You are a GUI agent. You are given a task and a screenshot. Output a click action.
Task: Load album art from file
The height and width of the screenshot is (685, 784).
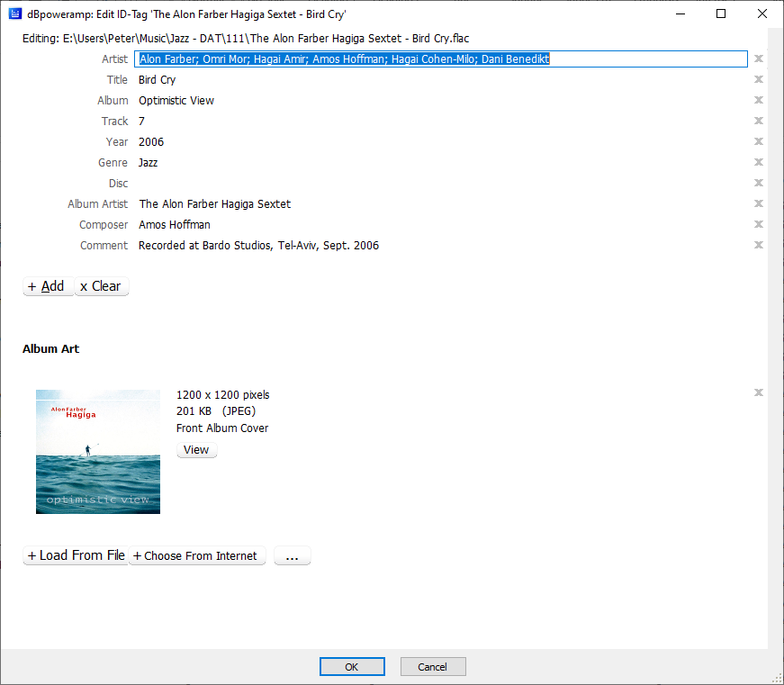[76, 556]
